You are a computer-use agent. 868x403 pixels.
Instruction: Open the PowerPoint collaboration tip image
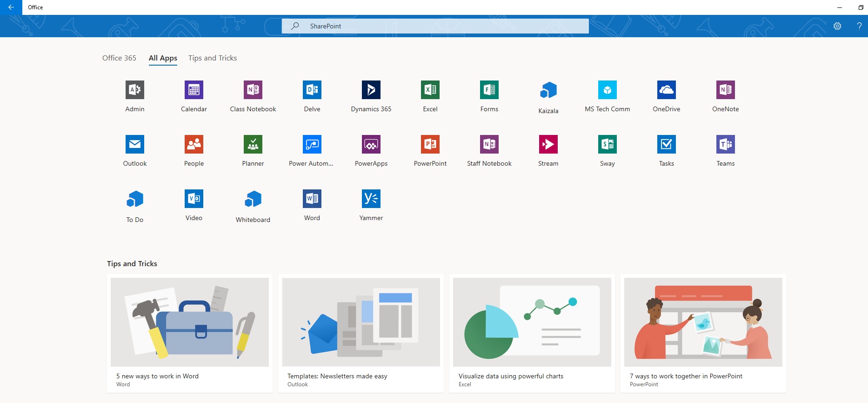pyautogui.click(x=703, y=322)
